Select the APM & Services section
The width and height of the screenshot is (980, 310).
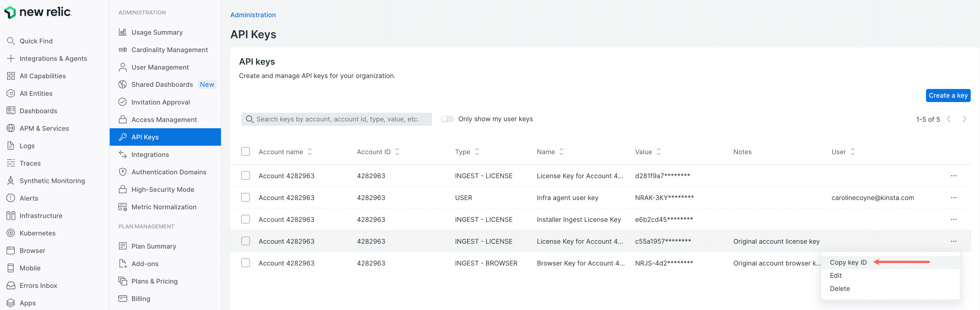click(x=44, y=128)
